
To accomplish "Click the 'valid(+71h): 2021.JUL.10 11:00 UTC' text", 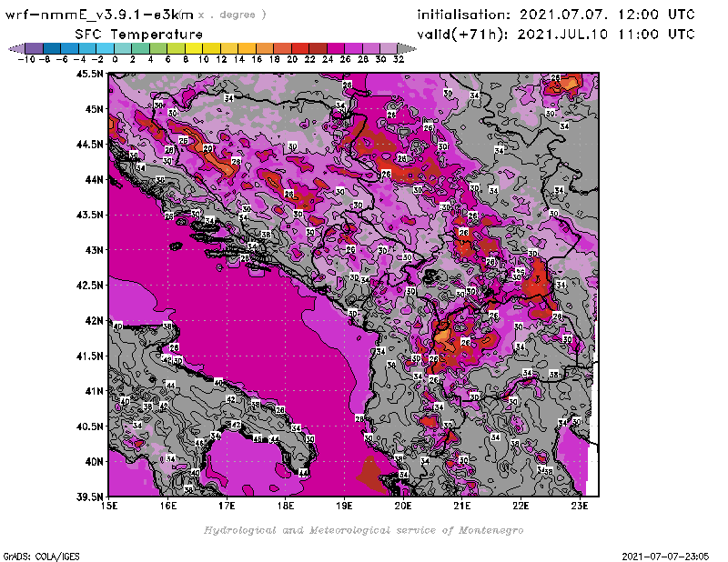I will [556, 35].
